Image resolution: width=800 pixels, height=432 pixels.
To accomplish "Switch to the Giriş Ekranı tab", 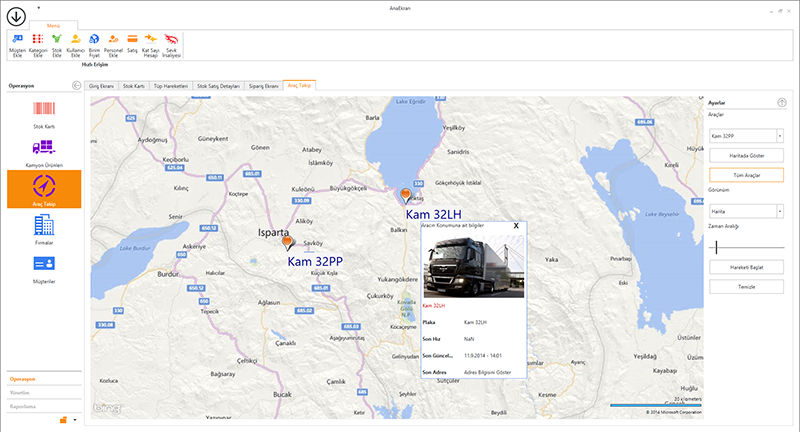I will click(101, 86).
